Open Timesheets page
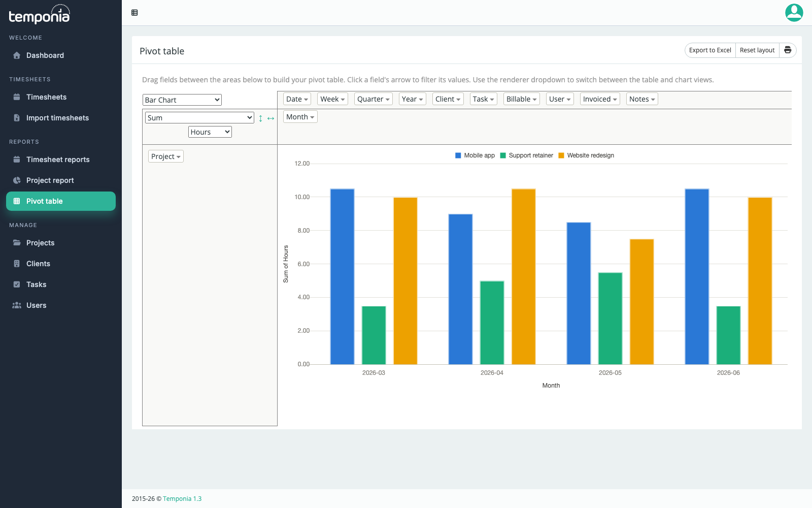Image resolution: width=812 pixels, height=508 pixels. coord(61,97)
